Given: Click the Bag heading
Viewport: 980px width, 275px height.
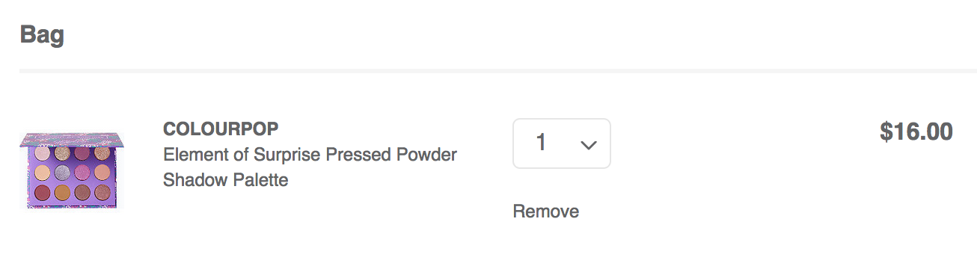Looking at the screenshot, I should coord(42,34).
